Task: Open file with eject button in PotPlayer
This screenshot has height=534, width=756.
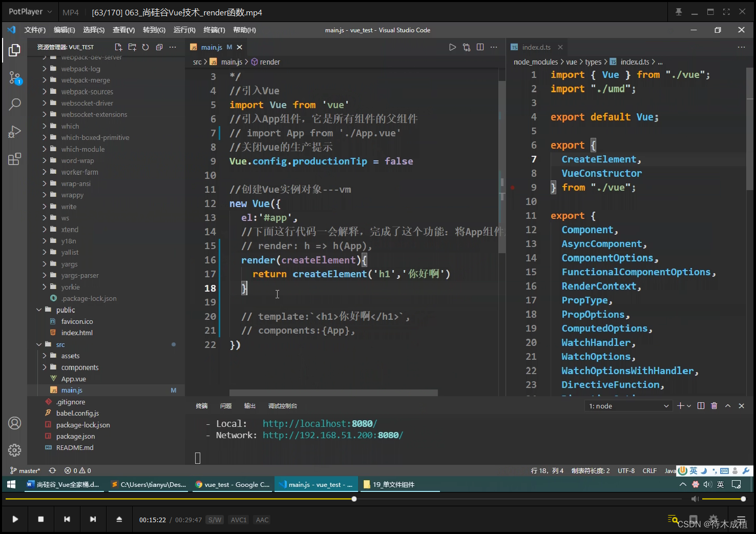Action: 119,519
